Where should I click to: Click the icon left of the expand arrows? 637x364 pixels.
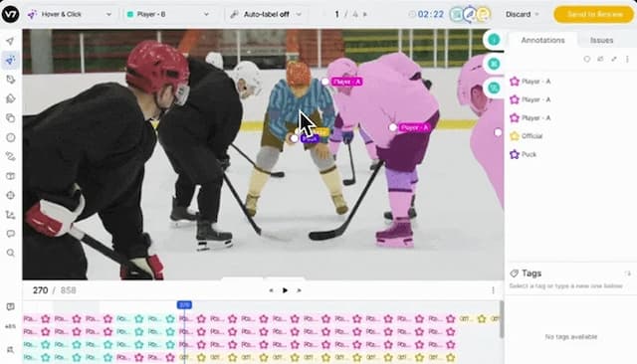(x=600, y=59)
